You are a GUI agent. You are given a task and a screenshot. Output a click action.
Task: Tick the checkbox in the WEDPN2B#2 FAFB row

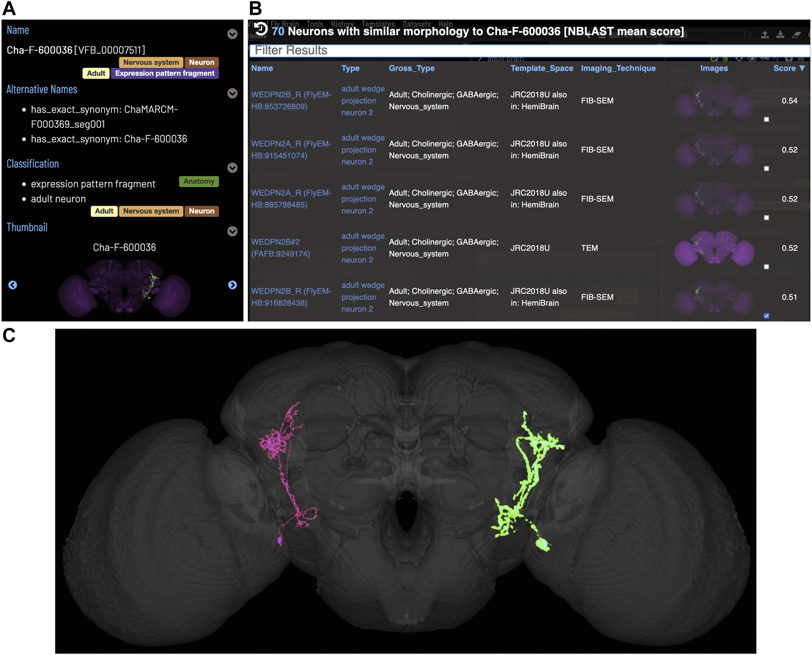coord(766,267)
